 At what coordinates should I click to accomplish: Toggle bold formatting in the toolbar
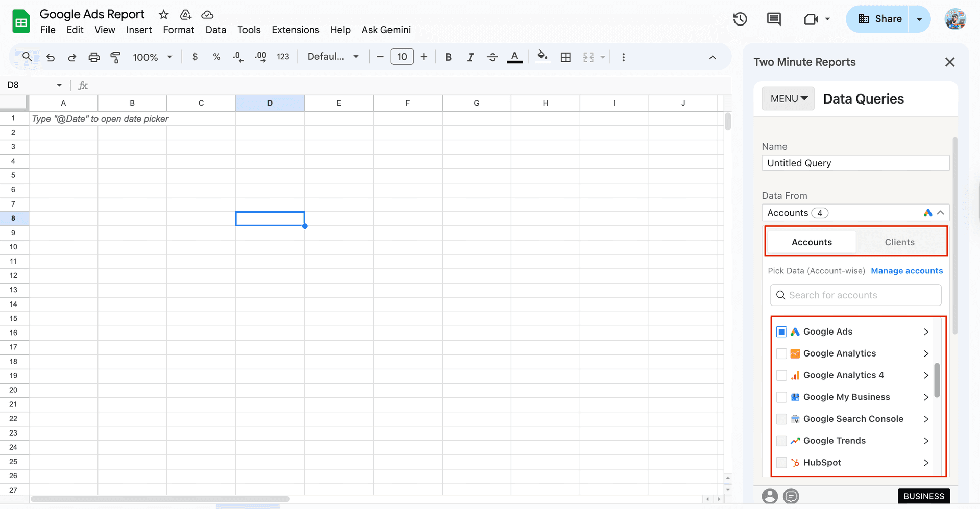(x=448, y=57)
